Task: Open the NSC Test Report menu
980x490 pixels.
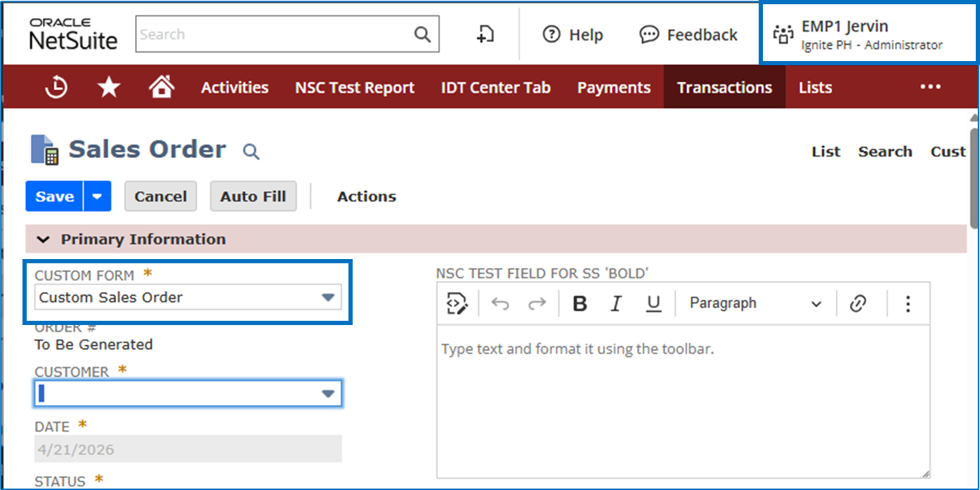Action: point(355,87)
